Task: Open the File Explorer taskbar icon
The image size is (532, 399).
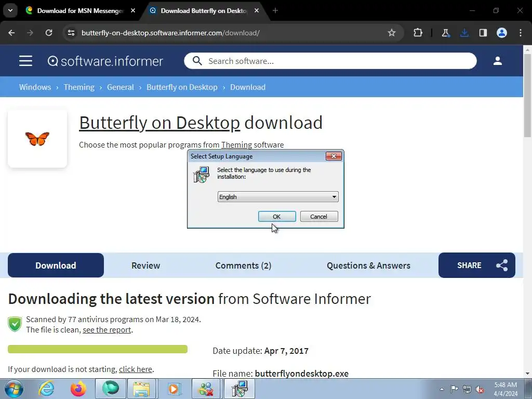Action: pyautogui.click(x=141, y=389)
